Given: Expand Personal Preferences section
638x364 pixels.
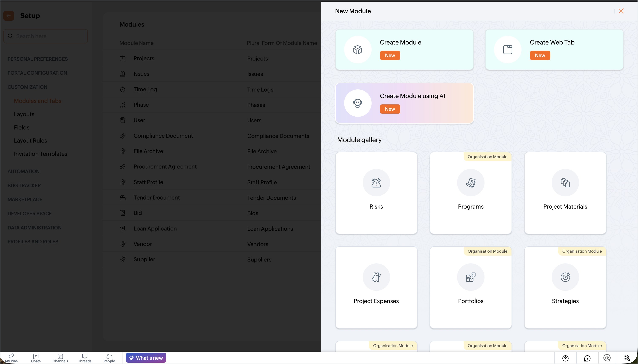Looking at the screenshot, I should tap(38, 59).
